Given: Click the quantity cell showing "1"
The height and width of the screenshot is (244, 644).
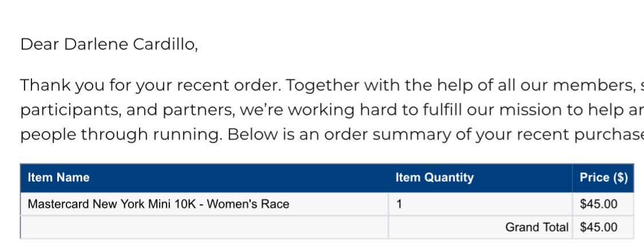Looking at the screenshot, I should click(399, 204).
